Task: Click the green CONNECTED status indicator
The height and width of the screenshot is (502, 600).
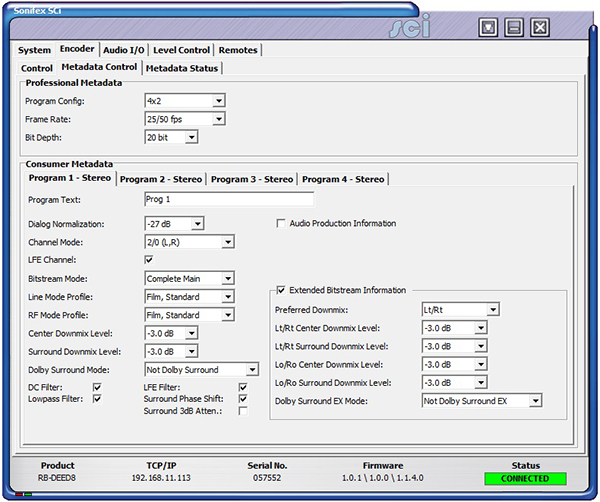Action: (x=525, y=479)
